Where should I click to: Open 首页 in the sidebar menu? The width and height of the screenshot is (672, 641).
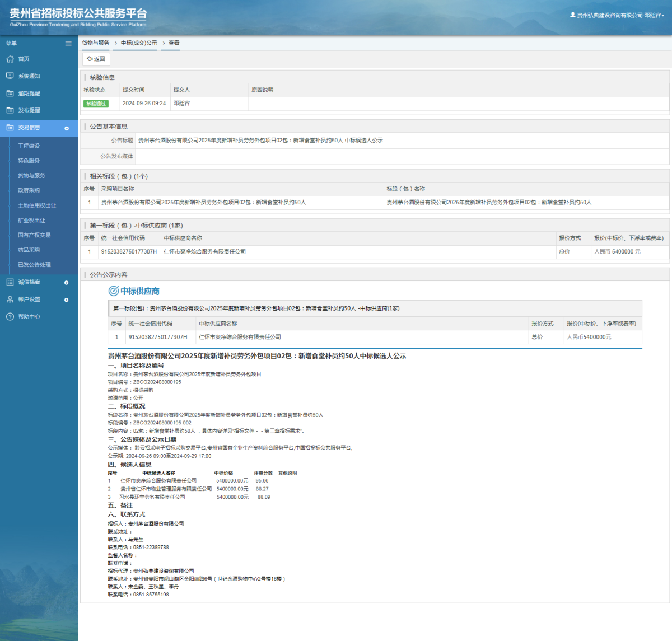point(24,59)
